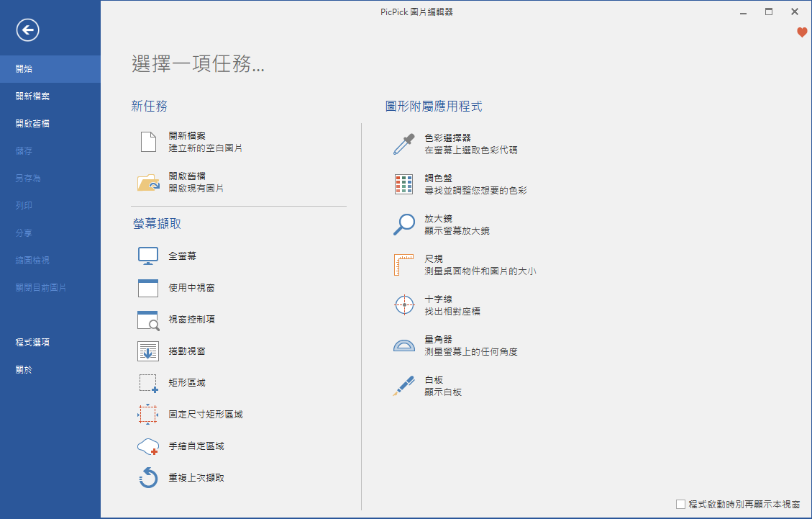Open the 色彩選擇器 color picker tool
The width and height of the screenshot is (812, 519).
[x=403, y=143]
